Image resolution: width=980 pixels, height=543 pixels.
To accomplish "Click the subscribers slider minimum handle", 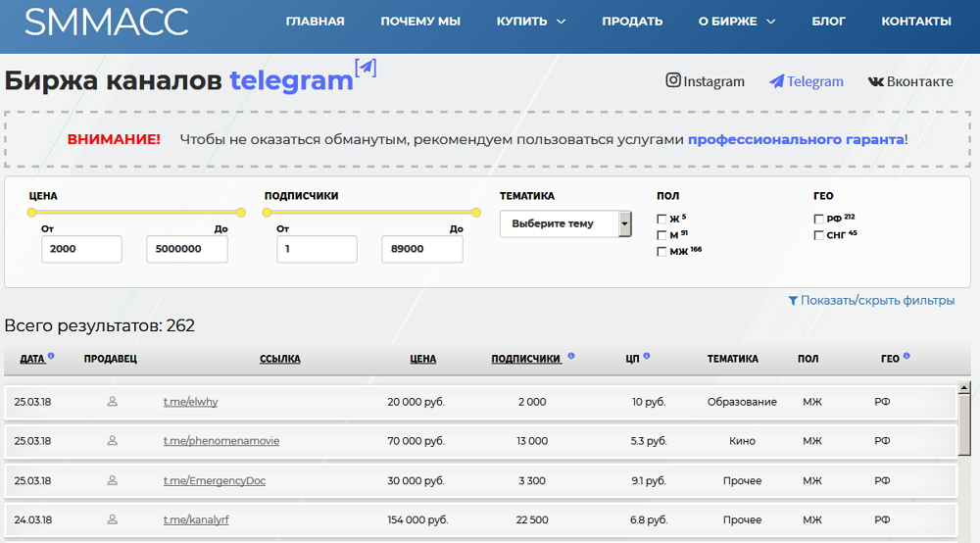I will point(267,213).
